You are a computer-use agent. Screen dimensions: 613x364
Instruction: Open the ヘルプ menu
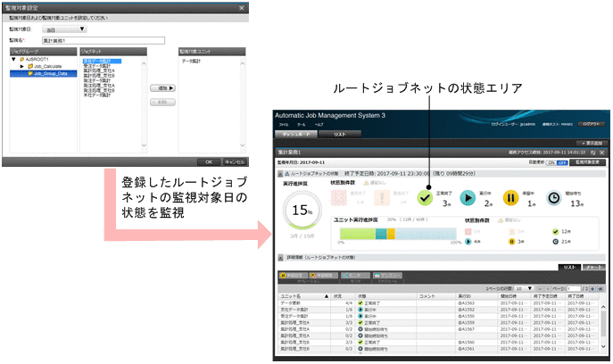click(319, 125)
